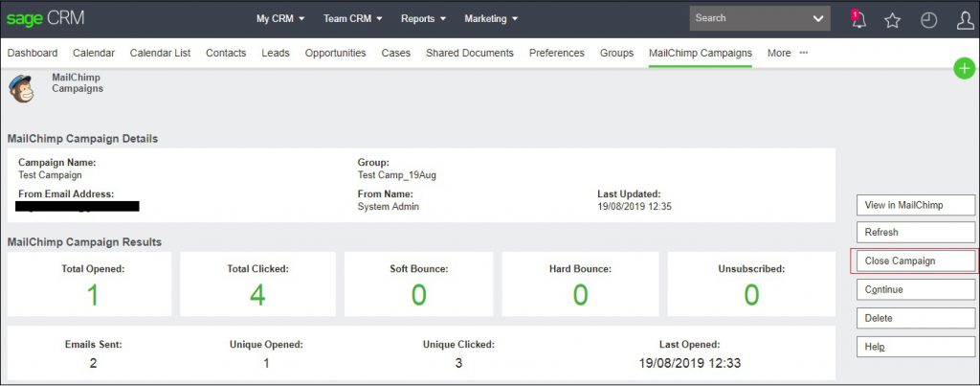
Task: Expand the More tabs ellipsis
Action: (x=804, y=53)
